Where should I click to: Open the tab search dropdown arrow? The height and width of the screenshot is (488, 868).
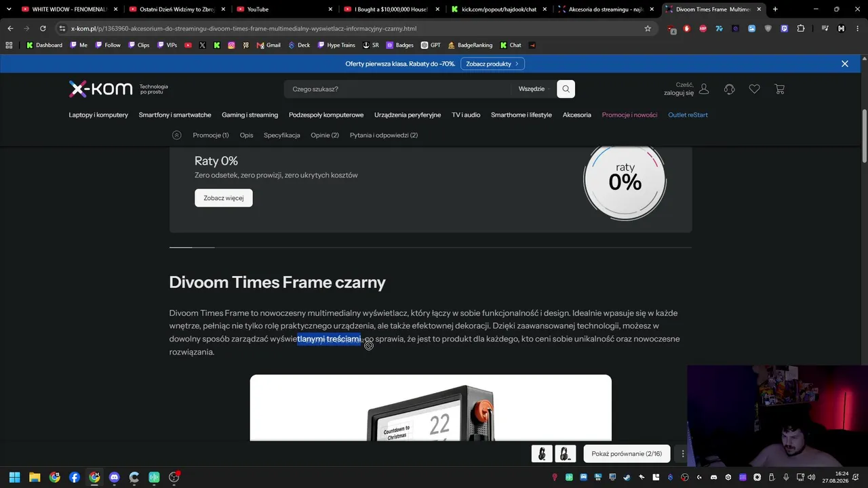[8, 9]
